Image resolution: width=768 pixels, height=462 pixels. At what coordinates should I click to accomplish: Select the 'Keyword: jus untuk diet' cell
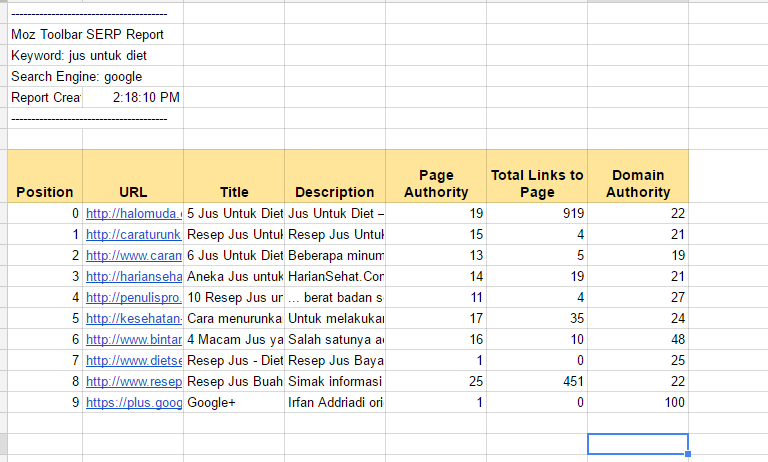80,55
